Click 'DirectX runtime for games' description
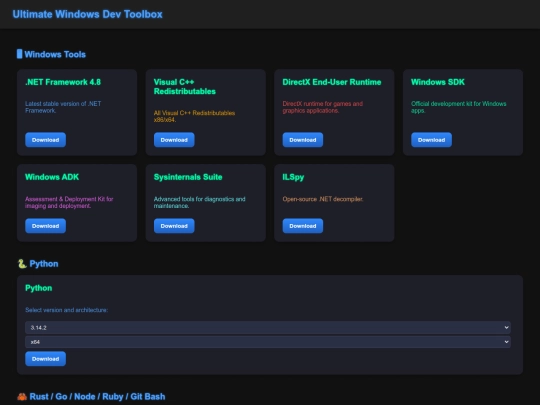The height and width of the screenshot is (405, 540). (322, 107)
